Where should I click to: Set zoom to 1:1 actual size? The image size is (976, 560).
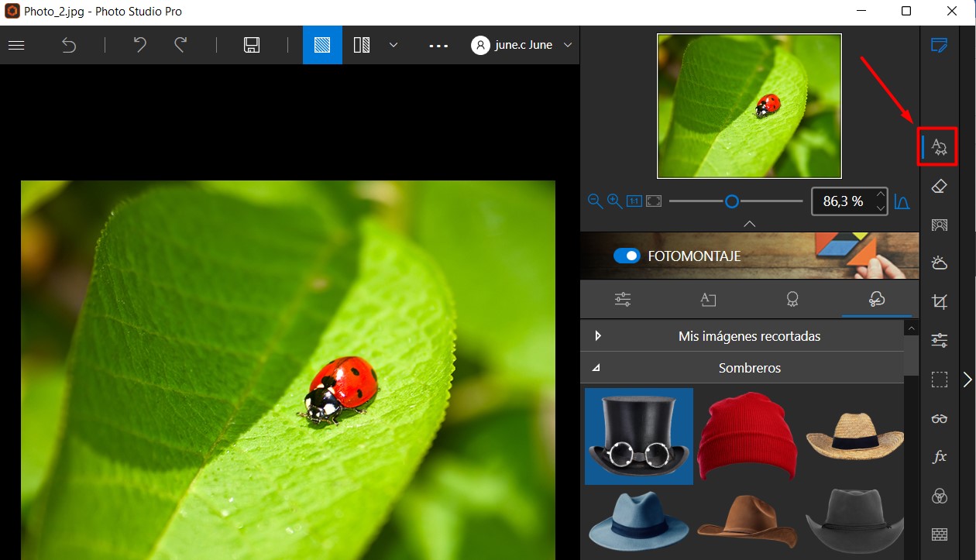634,201
